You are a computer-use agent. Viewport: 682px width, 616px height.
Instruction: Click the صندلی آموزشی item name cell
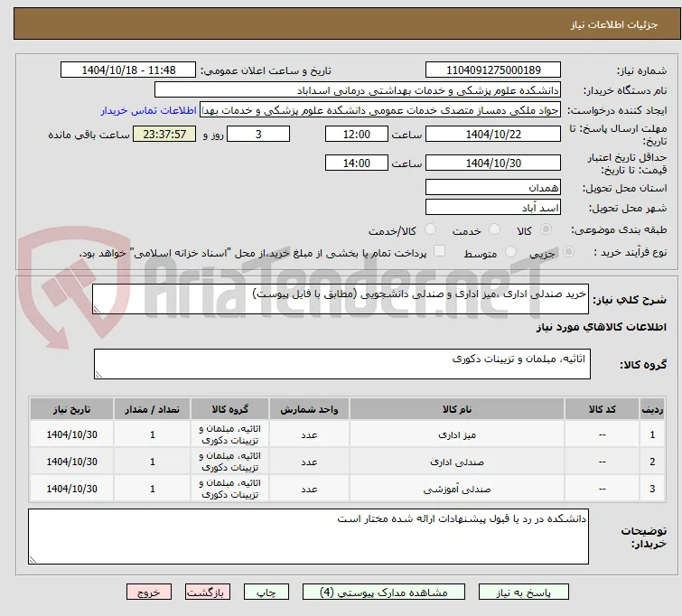click(457, 489)
